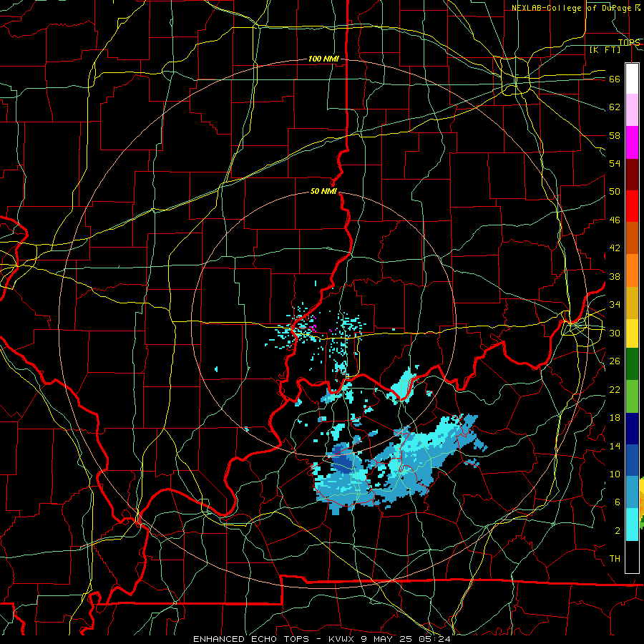
Task: Select the dark green legend swatch
Action: [x=632, y=364]
